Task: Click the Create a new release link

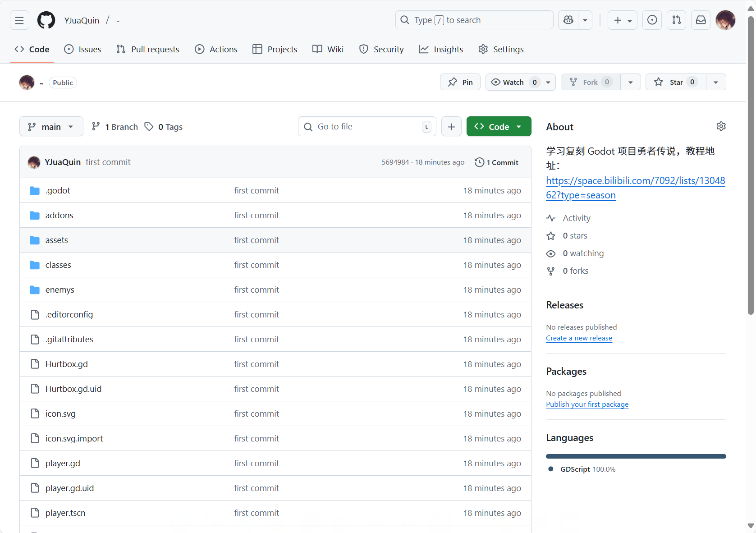Action: pos(579,338)
